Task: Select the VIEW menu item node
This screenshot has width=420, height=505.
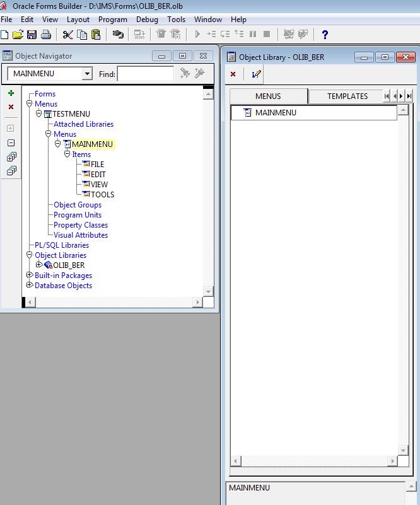Action: [x=99, y=185]
